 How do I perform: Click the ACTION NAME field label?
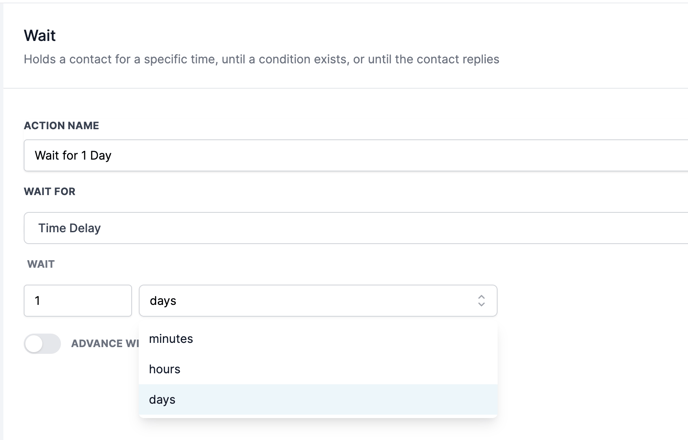pyautogui.click(x=61, y=126)
